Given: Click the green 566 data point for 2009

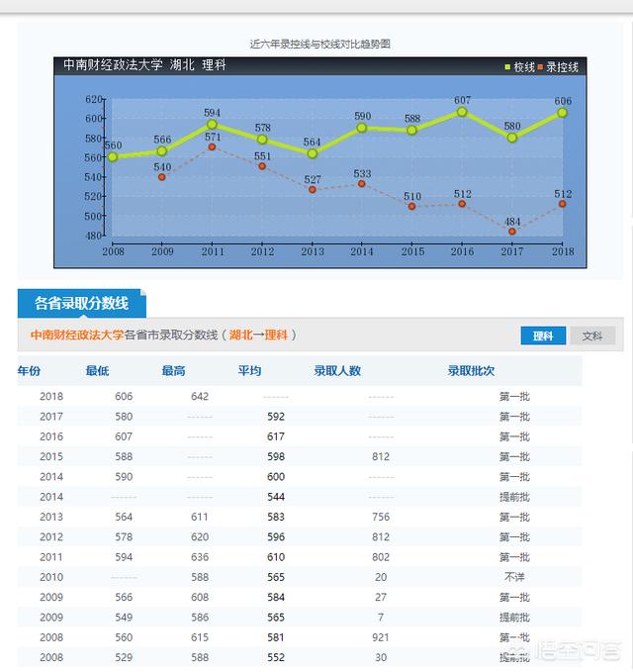Looking at the screenshot, I should pyautogui.click(x=162, y=150).
